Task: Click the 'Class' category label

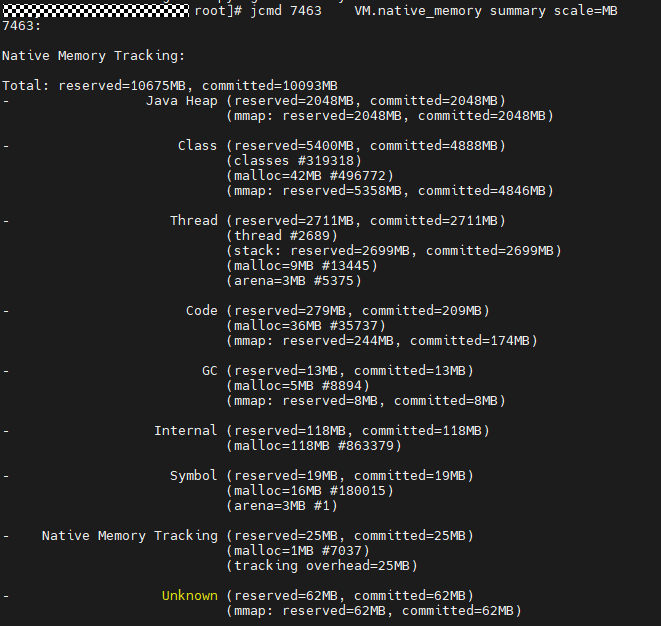Action: [x=198, y=145]
